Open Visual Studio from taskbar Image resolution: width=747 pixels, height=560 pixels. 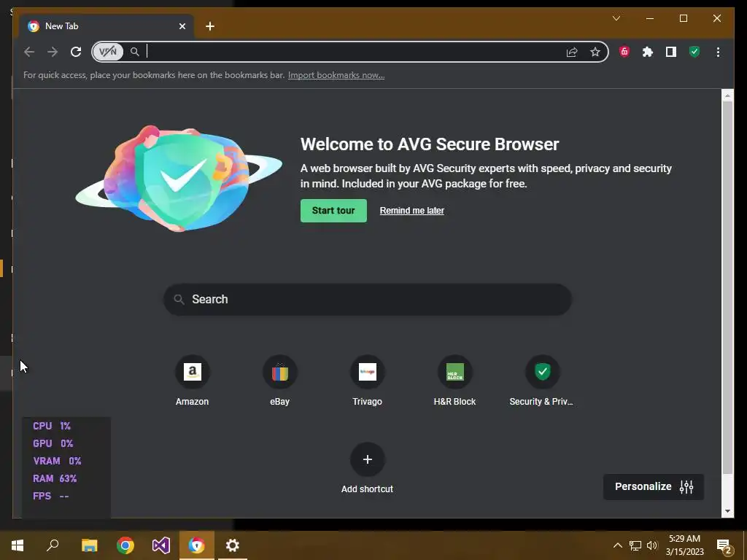161,545
